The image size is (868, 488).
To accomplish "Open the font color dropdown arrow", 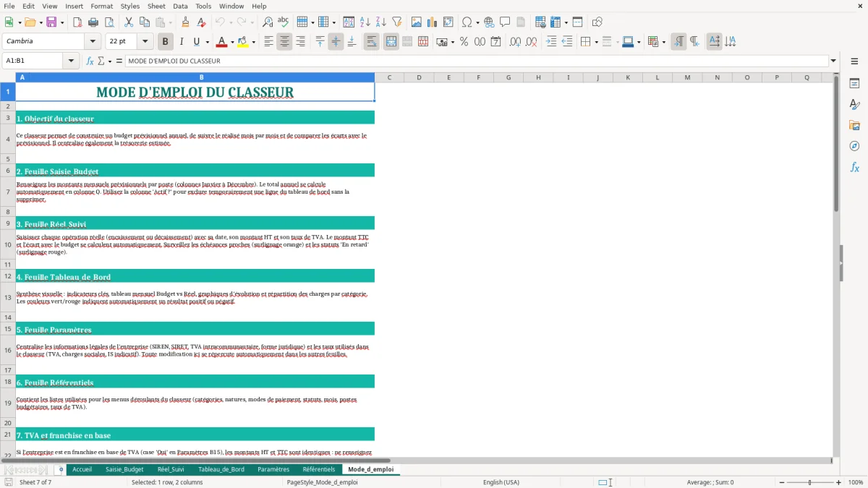I will point(232,42).
